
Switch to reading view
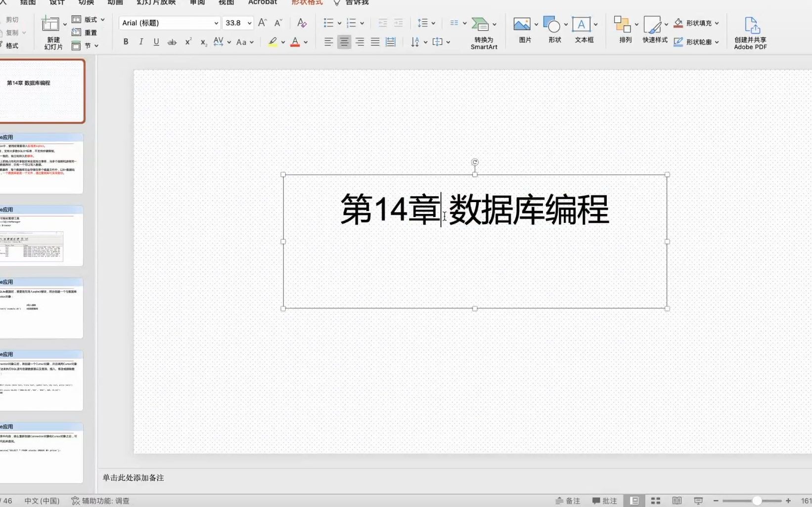point(677,501)
